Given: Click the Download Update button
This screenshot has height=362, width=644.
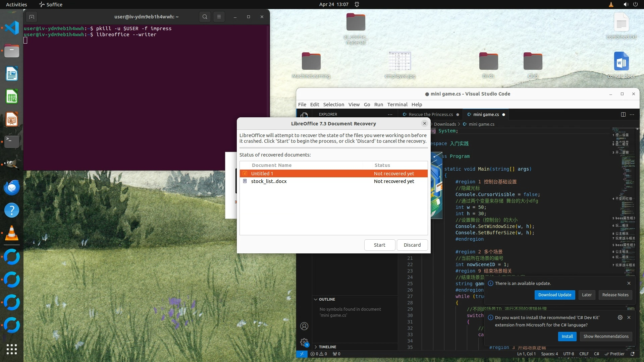Looking at the screenshot, I should coord(554,295).
